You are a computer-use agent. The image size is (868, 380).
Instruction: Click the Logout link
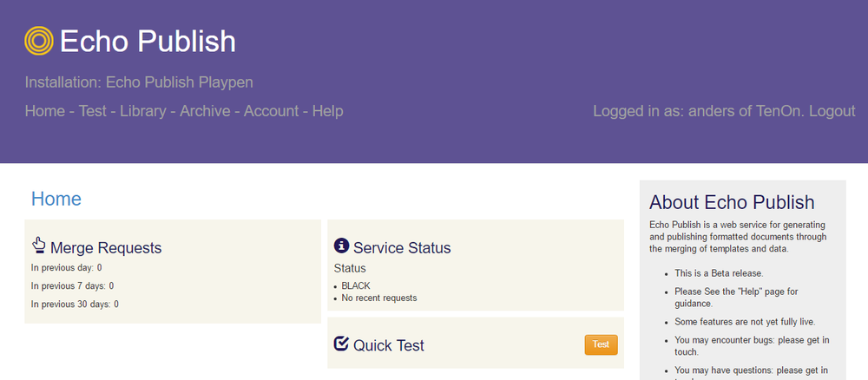pos(832,111)
